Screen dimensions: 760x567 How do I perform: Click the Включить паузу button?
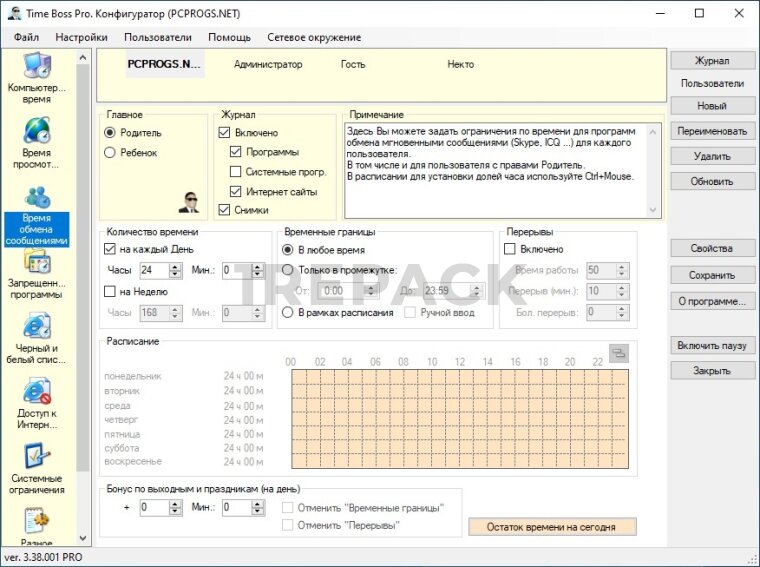712,345
